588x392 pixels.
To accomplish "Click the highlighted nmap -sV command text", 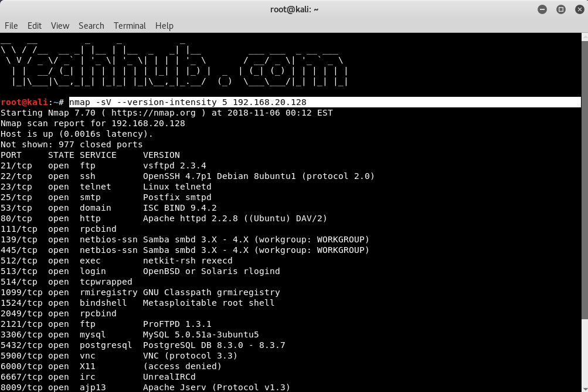I will (x=188, y=102).
